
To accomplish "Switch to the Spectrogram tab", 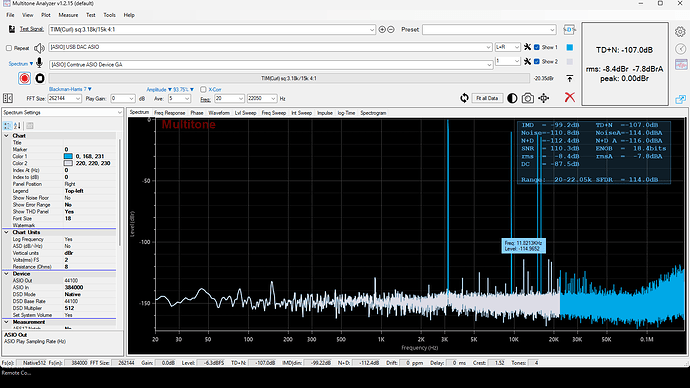I will tap(373, 113).
